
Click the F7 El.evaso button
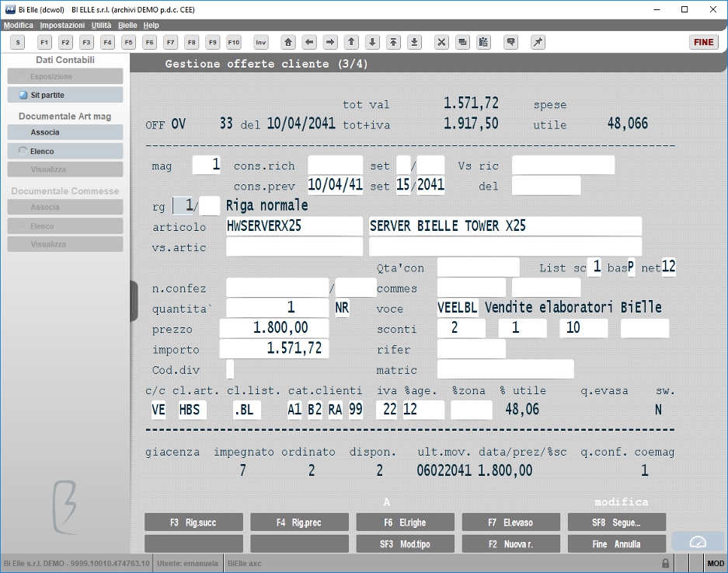(511, 522)
